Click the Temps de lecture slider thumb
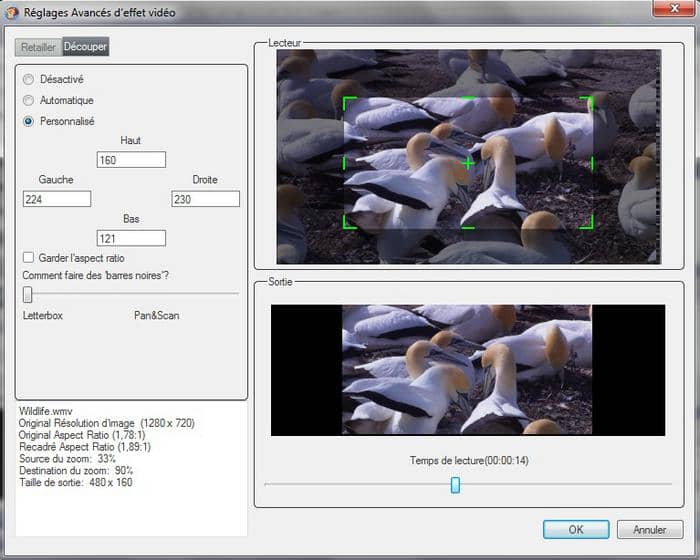 455,485
